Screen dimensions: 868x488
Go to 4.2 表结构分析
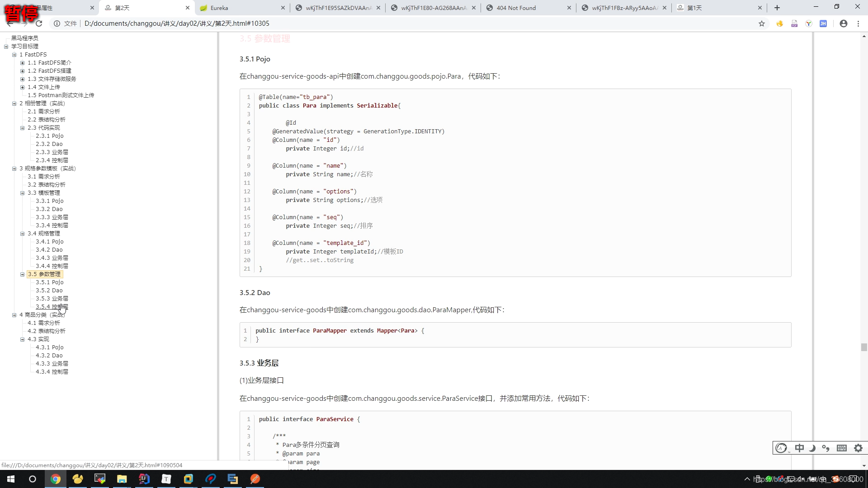46,331
